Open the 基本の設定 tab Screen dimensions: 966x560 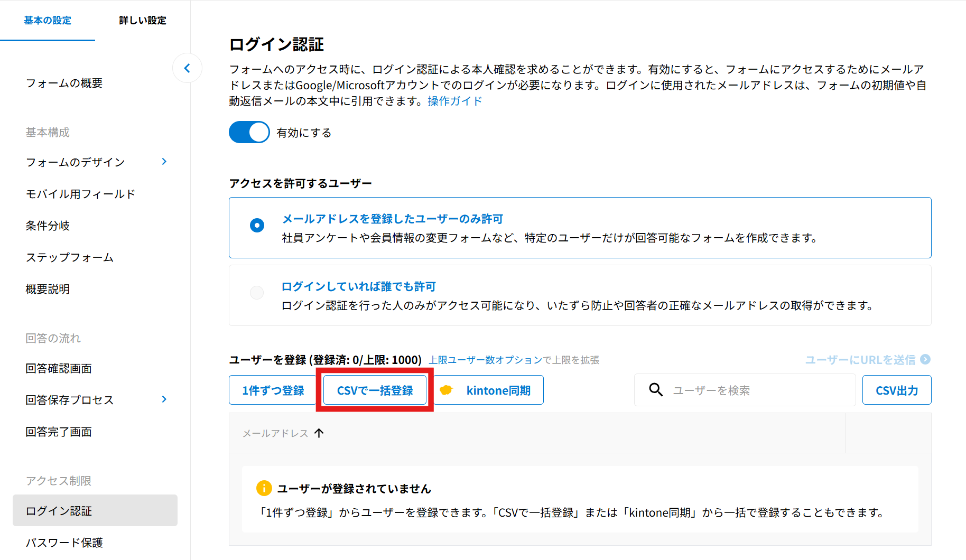coord(48,21)
